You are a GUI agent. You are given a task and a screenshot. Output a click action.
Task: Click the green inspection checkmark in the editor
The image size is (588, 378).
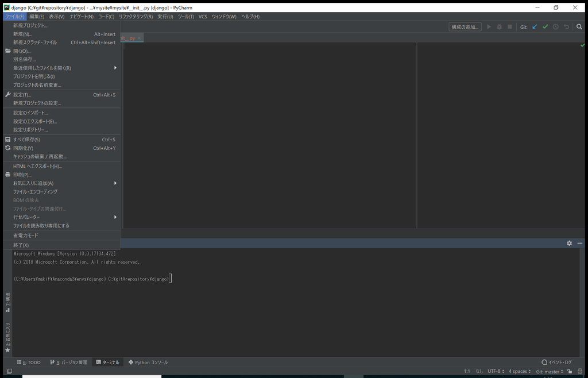582,45
